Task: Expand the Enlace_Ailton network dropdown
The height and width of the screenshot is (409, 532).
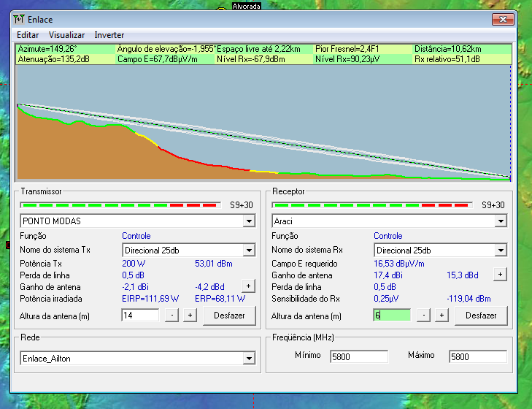Action: tap(249, 358)
